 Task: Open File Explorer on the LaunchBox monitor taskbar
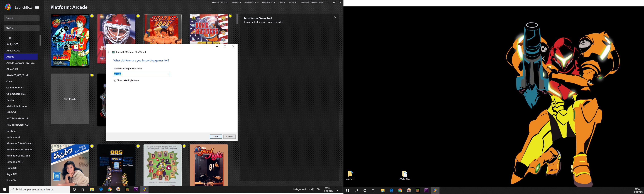92,190
